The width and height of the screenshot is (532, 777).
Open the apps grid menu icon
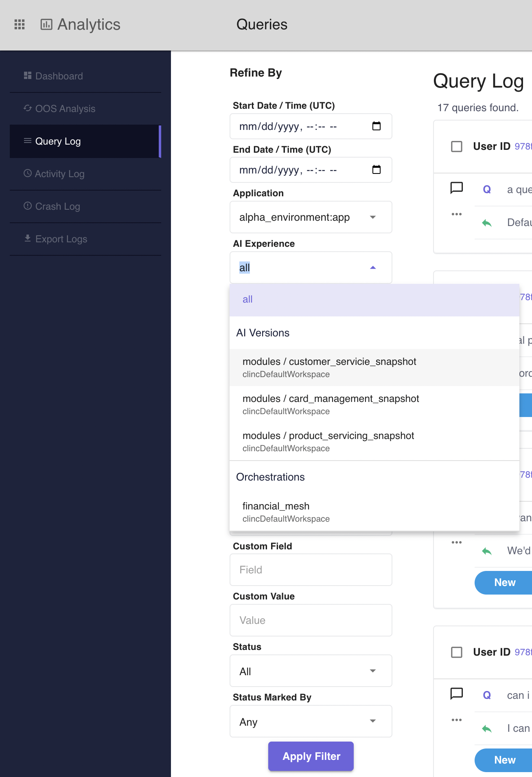[20, 24]
